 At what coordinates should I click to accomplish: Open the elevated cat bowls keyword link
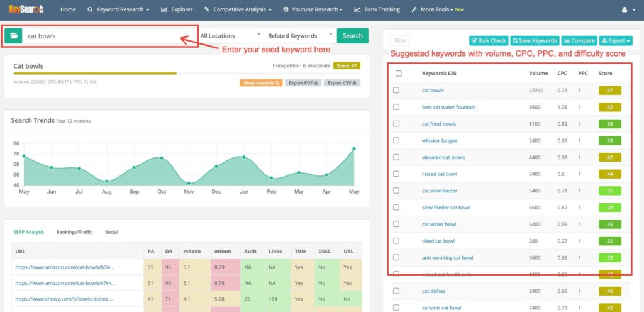(443, 157)
